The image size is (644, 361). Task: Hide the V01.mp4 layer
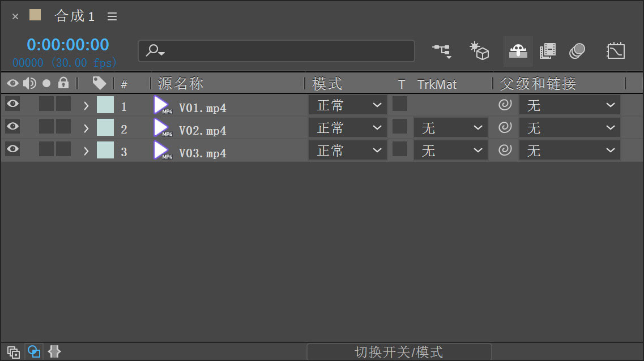click(x=12, y=104)
